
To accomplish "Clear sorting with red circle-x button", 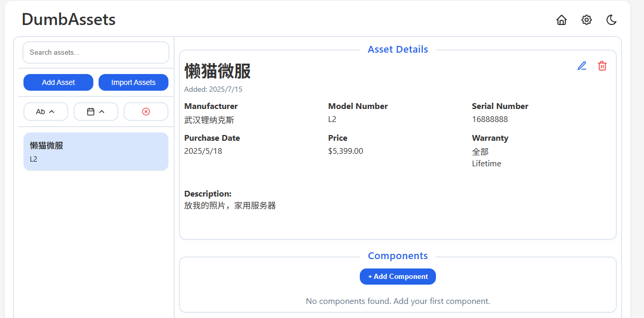I will tap(146, 112).
